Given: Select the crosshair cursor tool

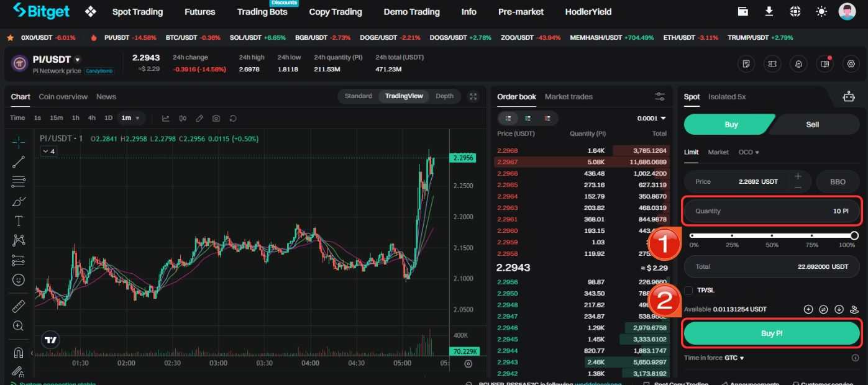Looking at the screenshot, I should click(19, 142).
